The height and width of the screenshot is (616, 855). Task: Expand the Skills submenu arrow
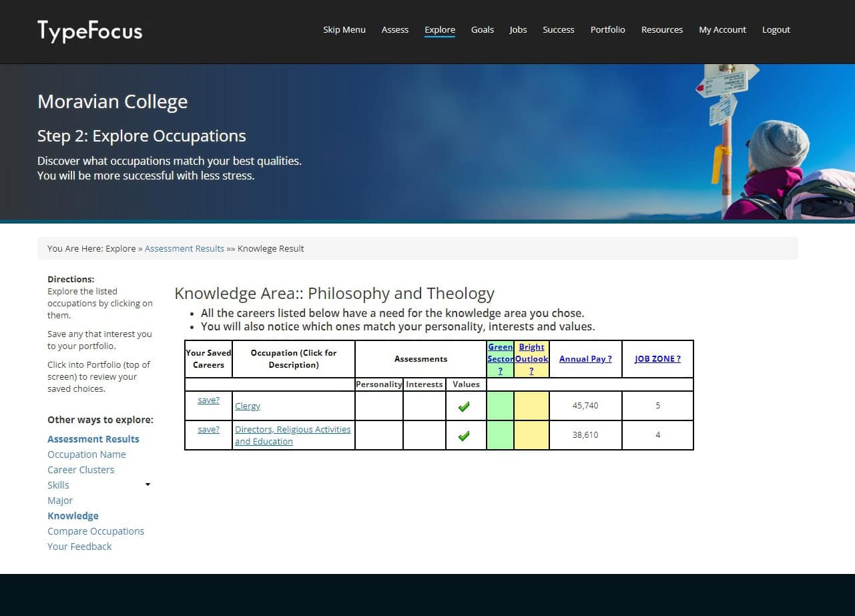pos(148,485)
